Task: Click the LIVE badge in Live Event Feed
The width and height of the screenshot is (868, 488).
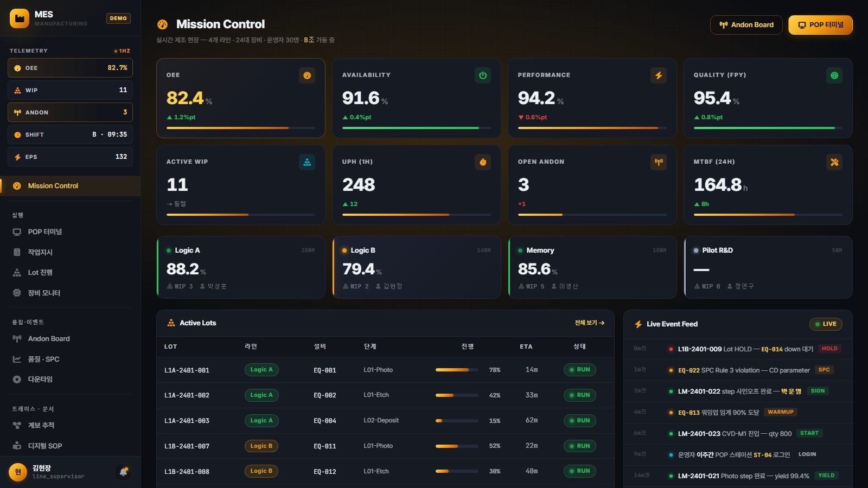Action: 826,324
